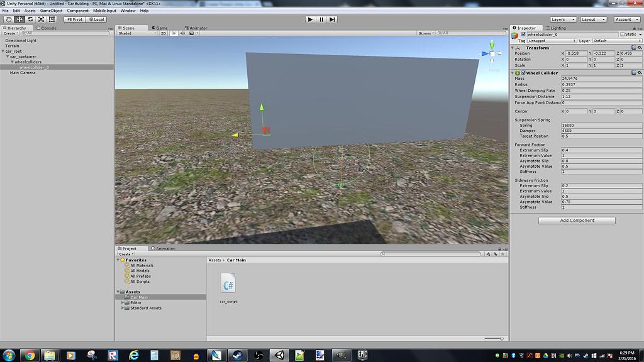Open the Transform gear settings icon
This screenshot has height=362, width=644.
[640, 47]
